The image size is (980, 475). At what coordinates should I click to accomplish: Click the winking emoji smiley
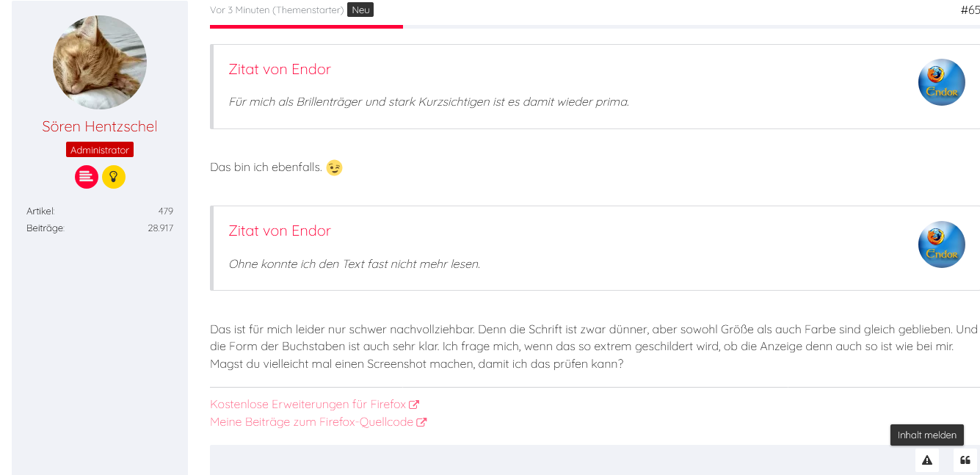click(334, 167)
